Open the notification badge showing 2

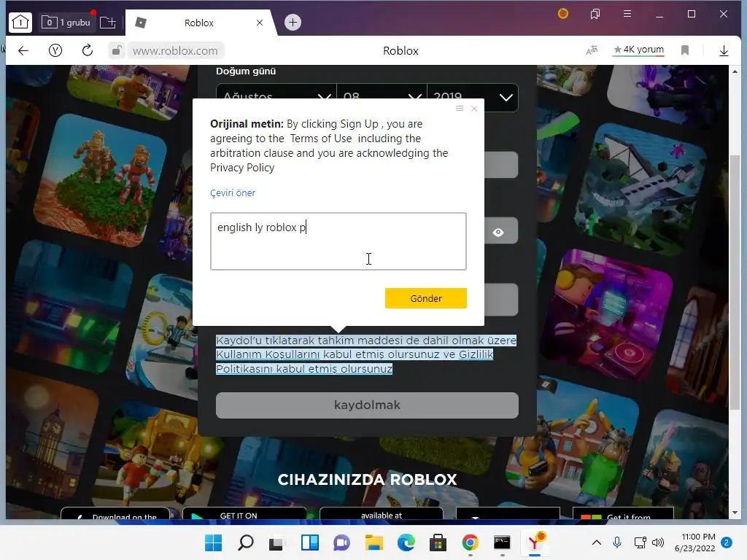point(727,542)
